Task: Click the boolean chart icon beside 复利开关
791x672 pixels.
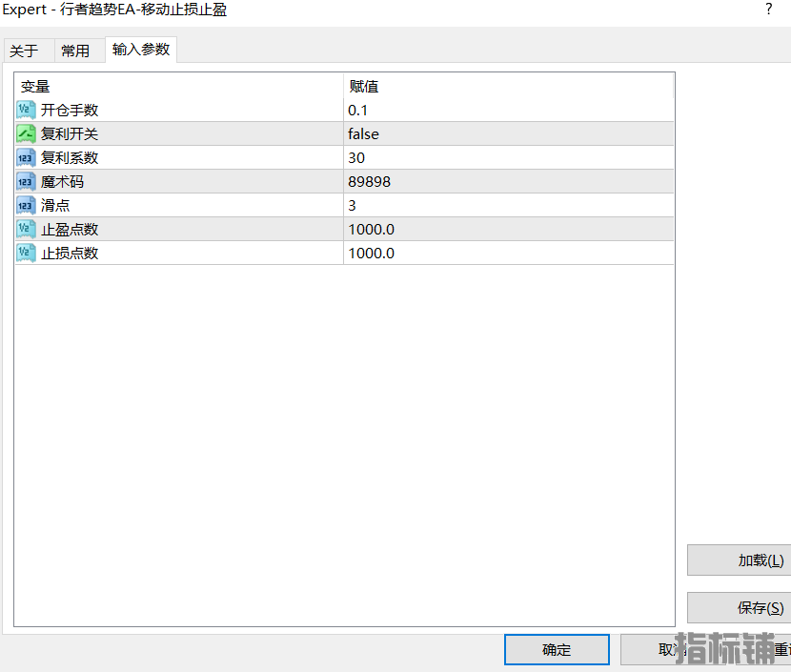Action: pyautogui.click(x=26, y=133)
